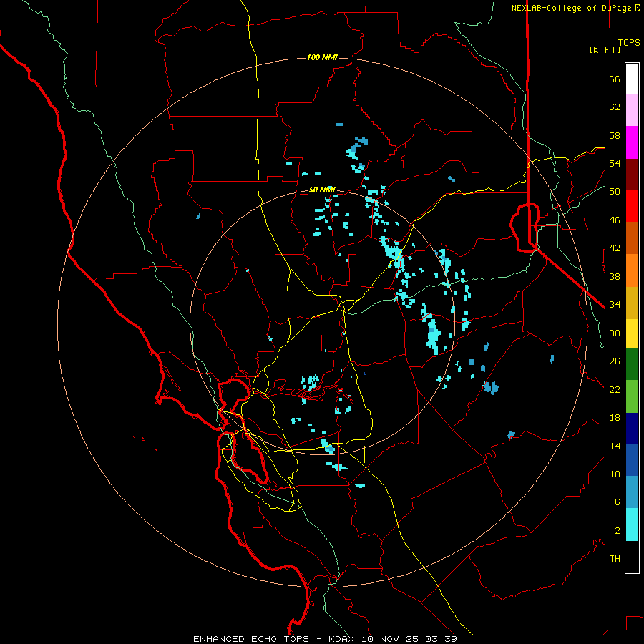Click the navy blue swatch between 14 and 18
The width and height of the screenshot is (644, 644).
pyautogui.click(x=632, y=429)
